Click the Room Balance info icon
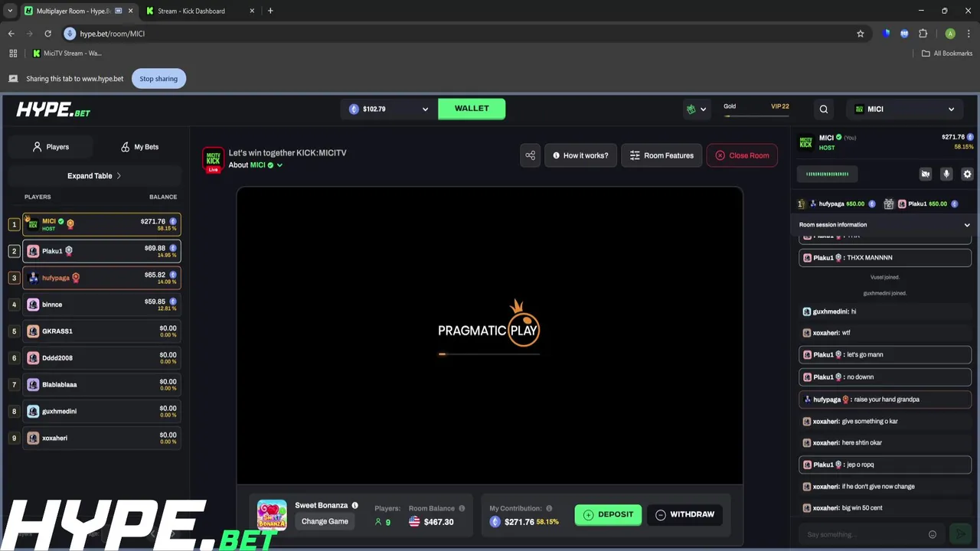 point(462,508)
